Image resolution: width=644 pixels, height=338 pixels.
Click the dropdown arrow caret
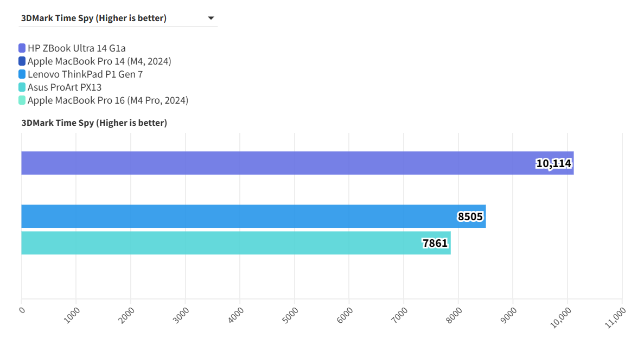[x=211, y=18]
